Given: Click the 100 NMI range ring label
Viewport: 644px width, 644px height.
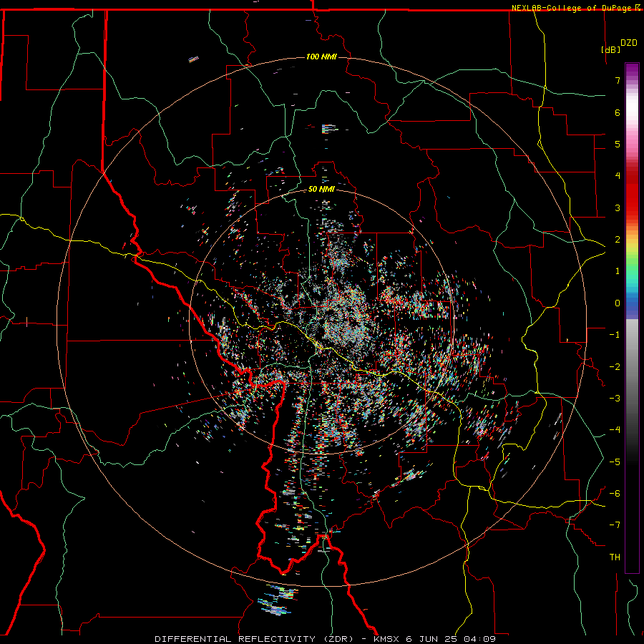Looking at the screenshot, I should tap(321, 57).
